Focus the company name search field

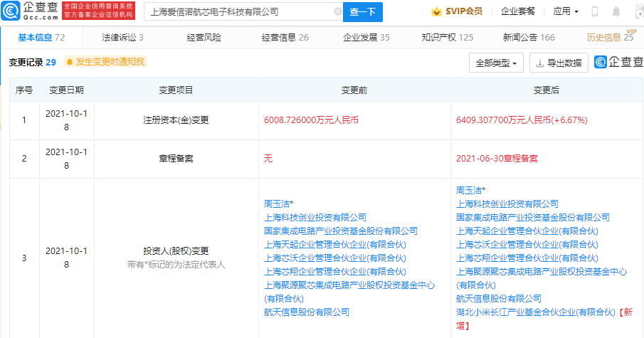tap(243, 12)
